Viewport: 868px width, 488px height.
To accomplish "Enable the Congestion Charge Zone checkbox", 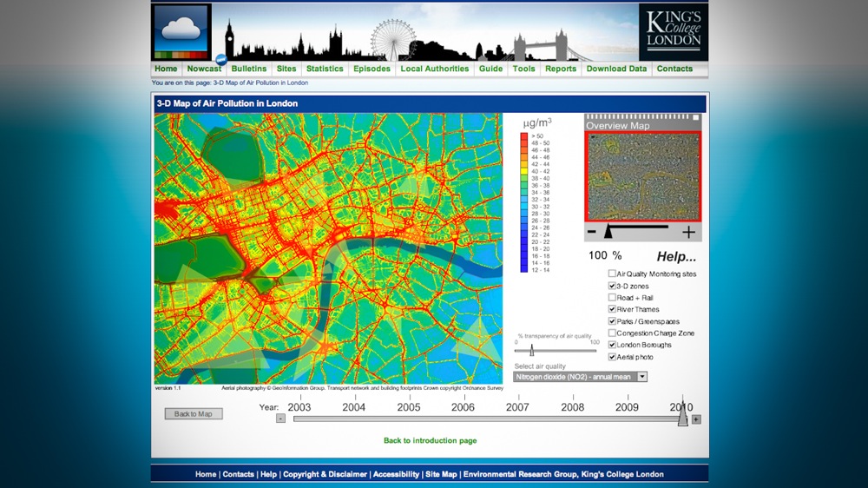I will tap(612, 333).
